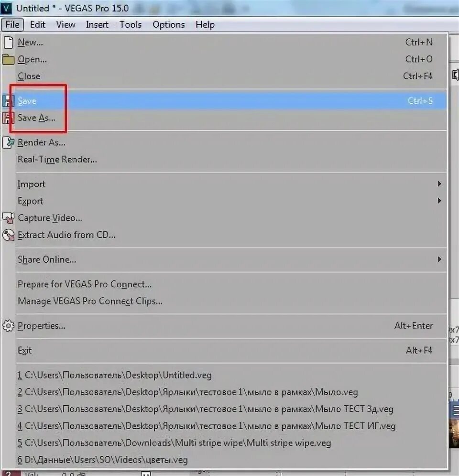
Task: Open the Tools menu
Action: point(131,24)
